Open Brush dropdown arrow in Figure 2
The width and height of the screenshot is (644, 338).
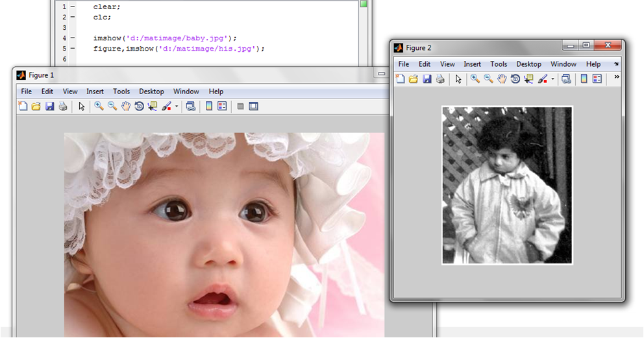(553, 78)
